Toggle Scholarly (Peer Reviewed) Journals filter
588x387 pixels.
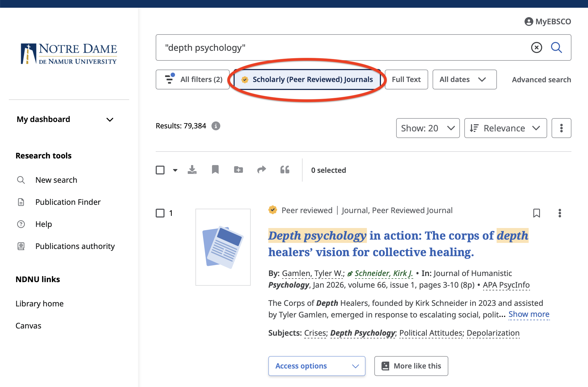click(307, 79)
